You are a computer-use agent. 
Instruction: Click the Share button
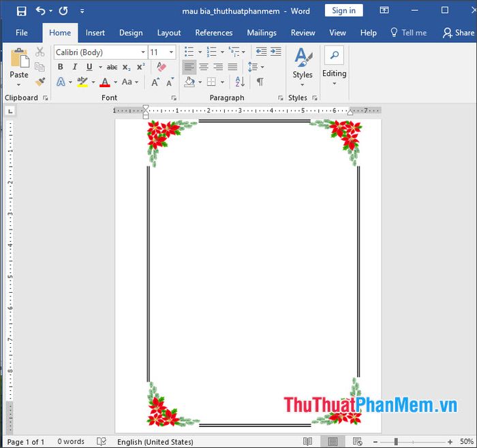tap(458, 33)
